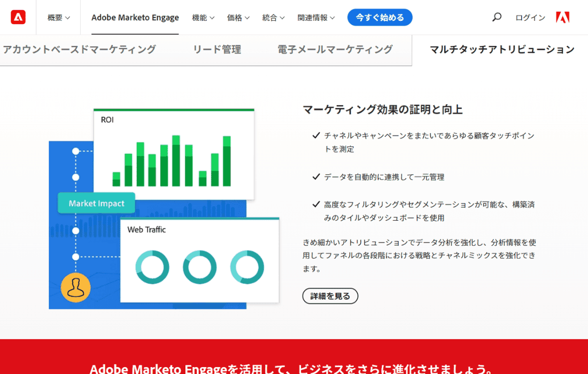
Task: Click the orange user avatar icon
Action: [76, 287]
